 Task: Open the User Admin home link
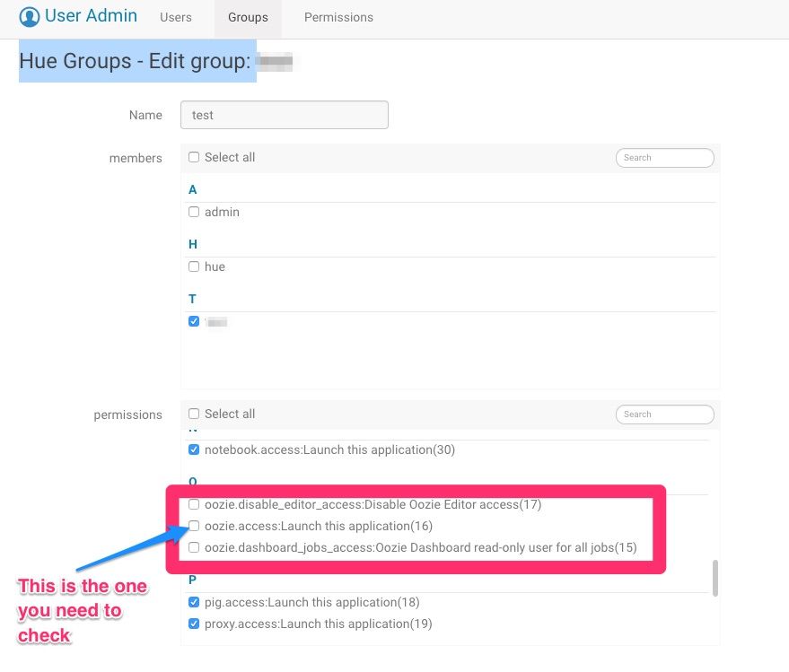point(78,16)
